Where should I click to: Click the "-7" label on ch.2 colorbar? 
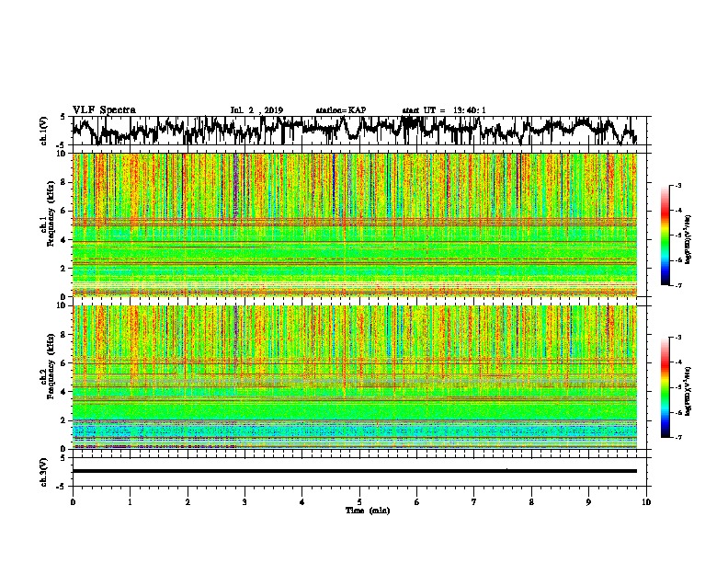678,437
